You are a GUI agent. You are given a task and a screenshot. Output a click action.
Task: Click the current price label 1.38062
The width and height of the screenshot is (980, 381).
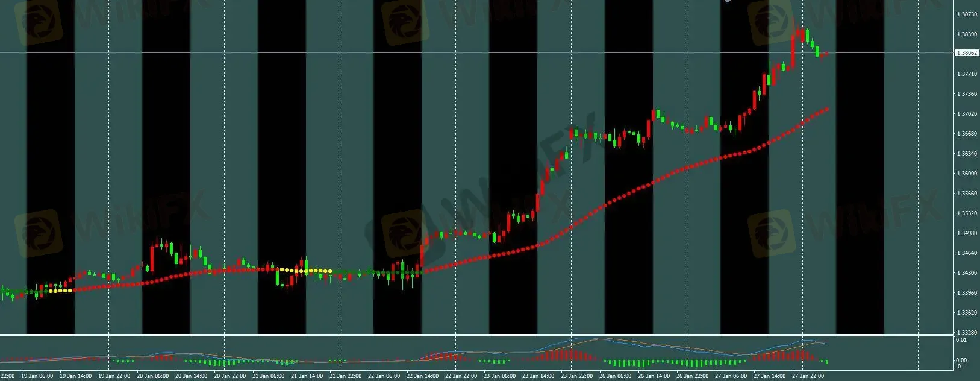point(967,53)
